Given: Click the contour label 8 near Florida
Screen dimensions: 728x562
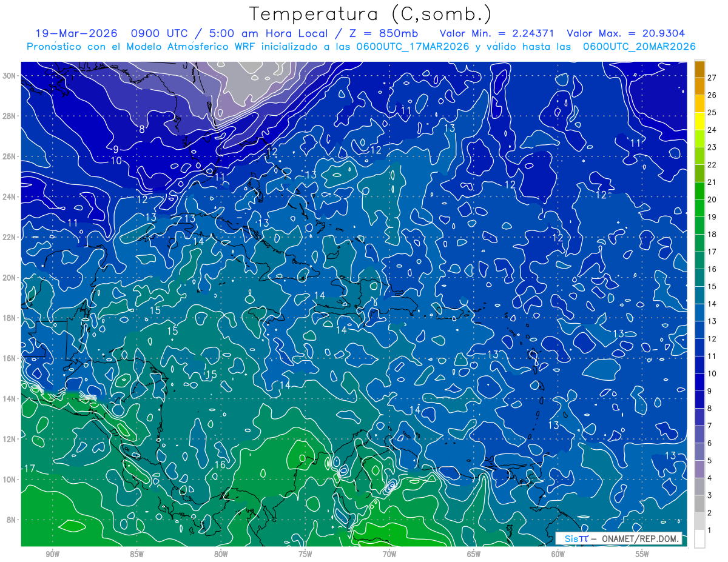Looking at the screenshot, I should tap(142, 129).
